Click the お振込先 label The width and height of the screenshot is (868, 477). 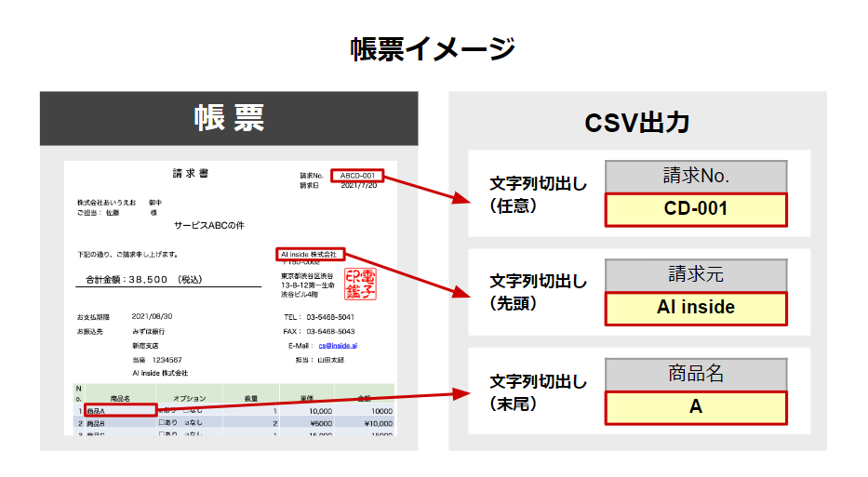(x=89, y=331)
